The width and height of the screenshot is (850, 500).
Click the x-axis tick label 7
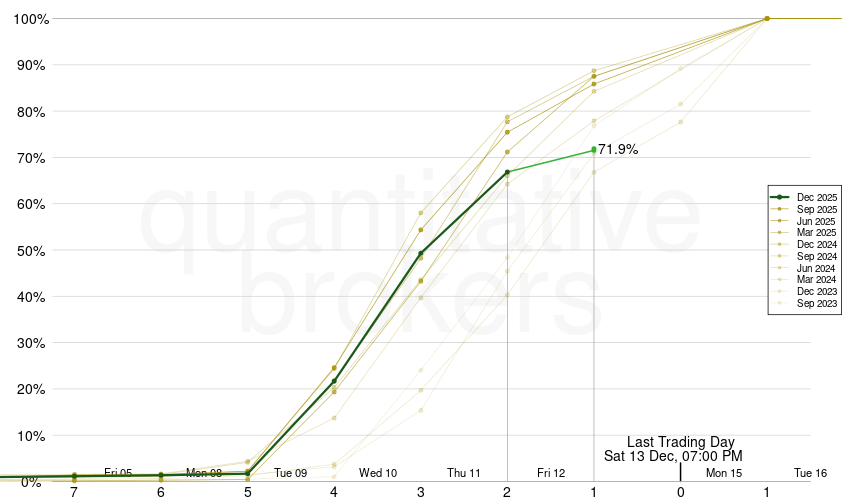point(74,492)
